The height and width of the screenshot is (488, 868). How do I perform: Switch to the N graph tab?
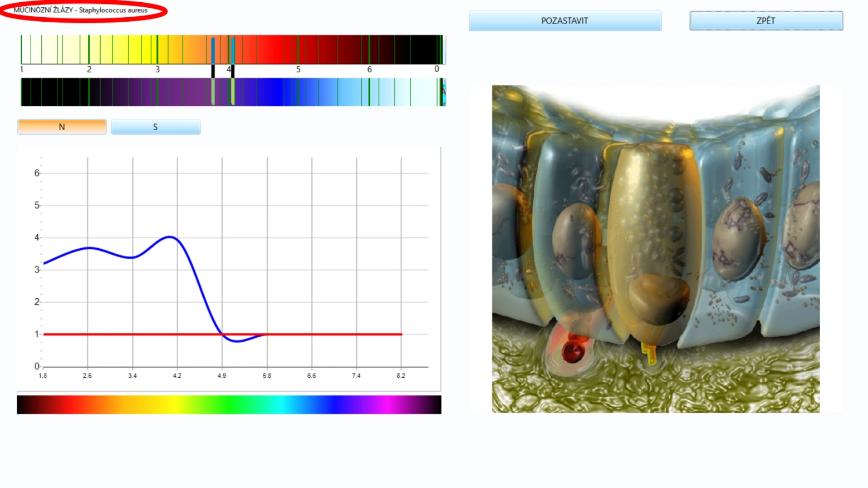62,127
